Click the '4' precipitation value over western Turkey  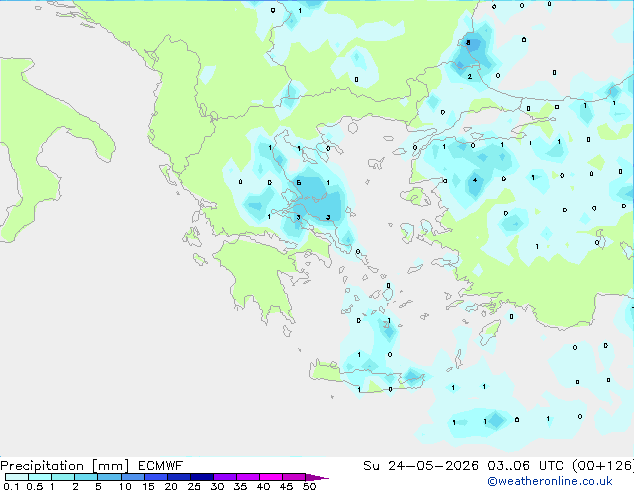(475, 180)
